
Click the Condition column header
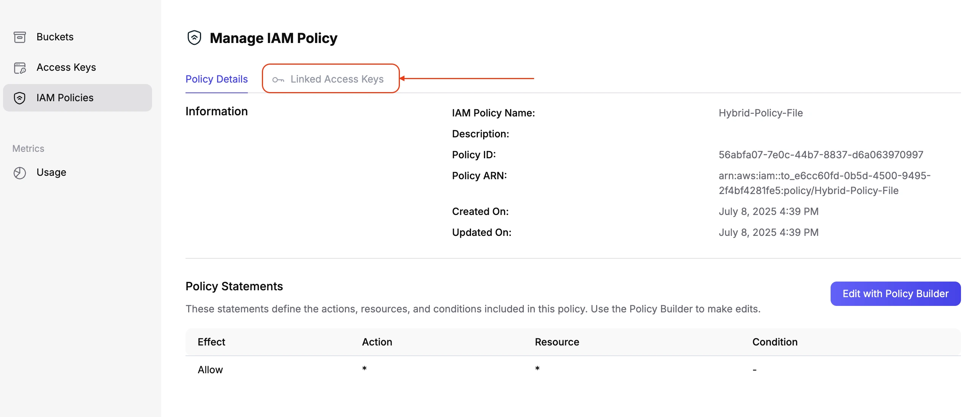[775, 342]
